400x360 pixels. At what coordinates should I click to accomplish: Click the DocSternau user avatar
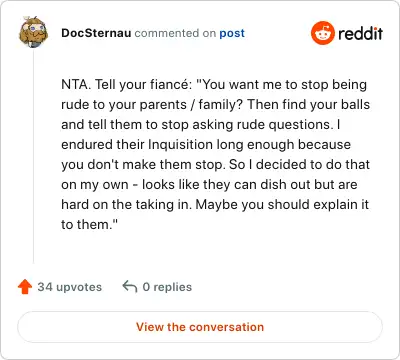click(x=33, y=32)
